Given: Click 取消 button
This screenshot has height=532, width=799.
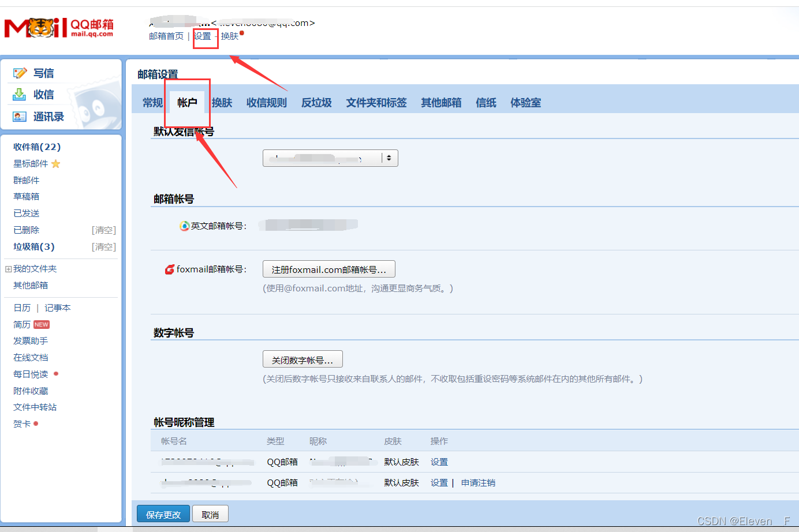Looking at the screenshot, I should pos(210,514).
